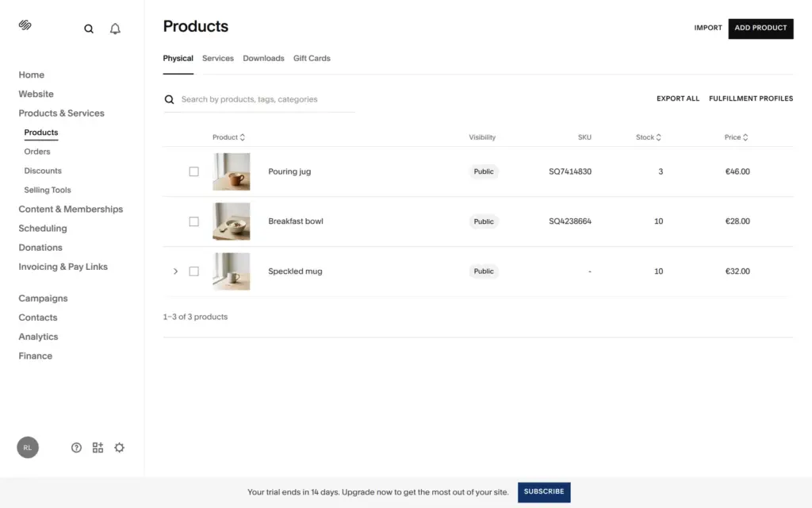Select Products submenu item
812x508 pixels.
click(41, 133)
